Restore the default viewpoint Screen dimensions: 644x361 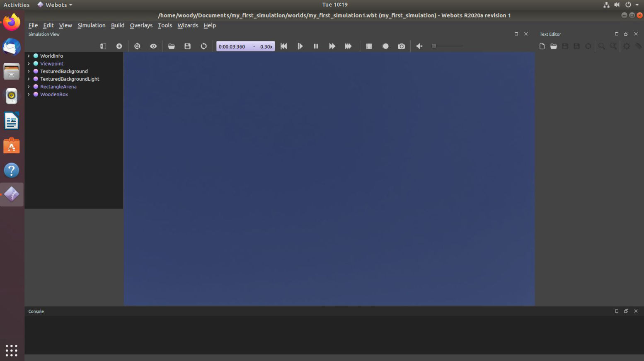(137, 46)
